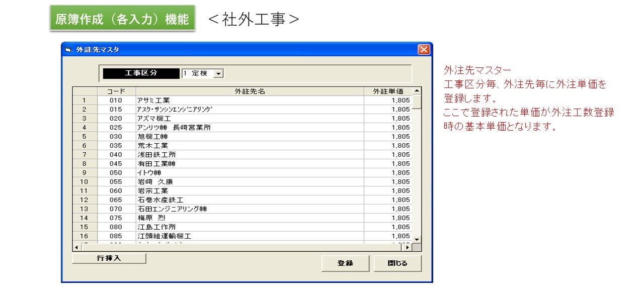Click the 外註先名 column header

(250, 91)
